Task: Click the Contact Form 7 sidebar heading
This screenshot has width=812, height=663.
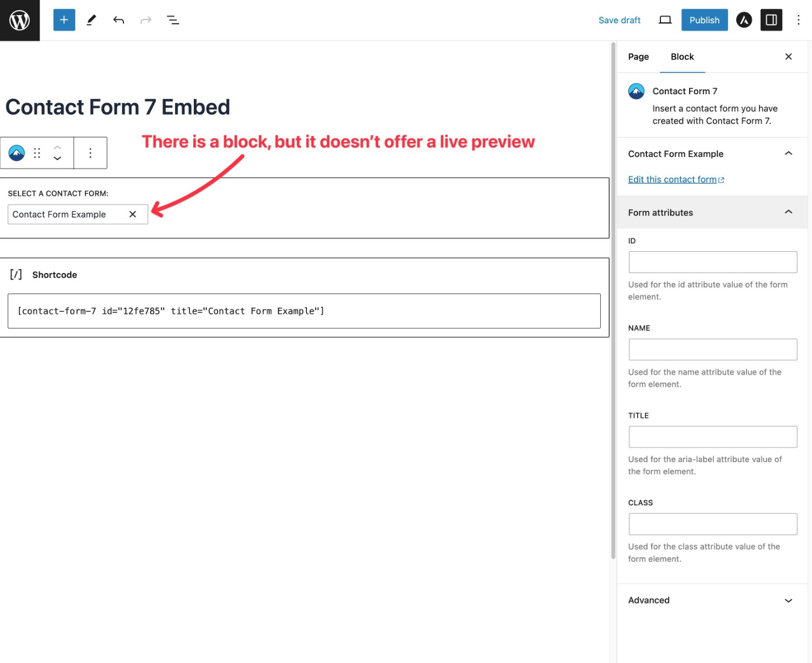Action: (685, 91)
